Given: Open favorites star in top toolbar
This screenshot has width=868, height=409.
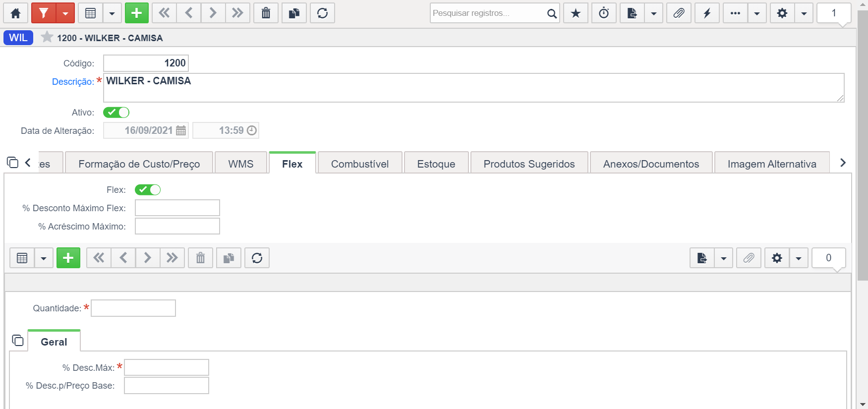Looking at the screenshot, I should (576, 13).
